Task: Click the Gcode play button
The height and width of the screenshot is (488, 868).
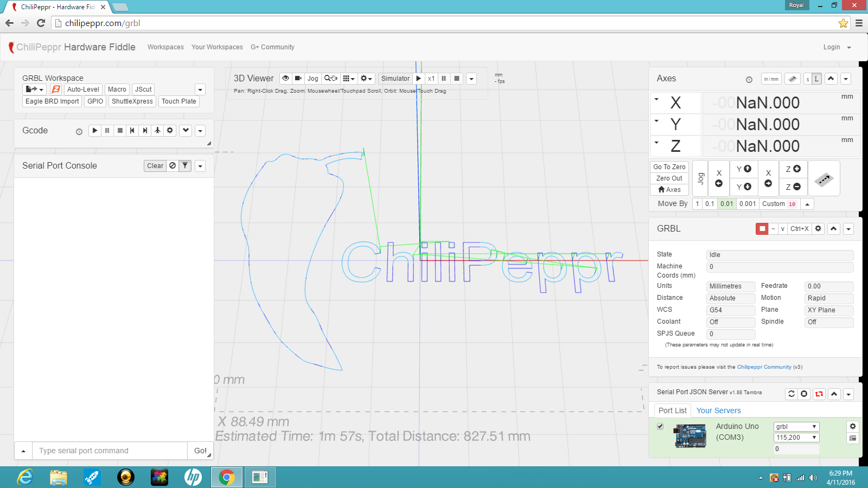Action: coord(95,131)
